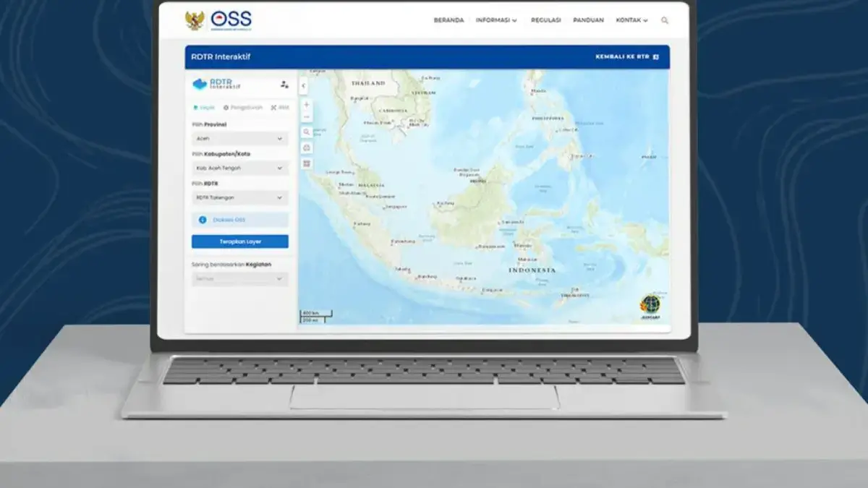Click the user settings icon in the sidebar header
Image resolution: width=868 pixels, height=488 pixels.
coord(284,85)
